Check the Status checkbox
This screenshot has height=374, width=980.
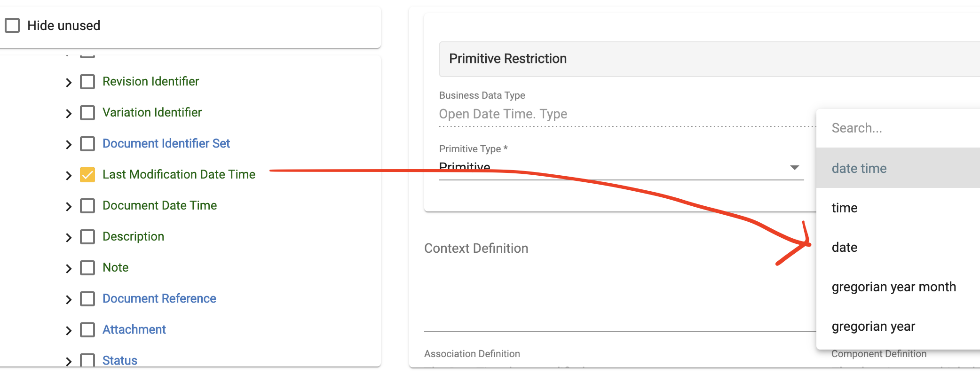pos(87,360)
